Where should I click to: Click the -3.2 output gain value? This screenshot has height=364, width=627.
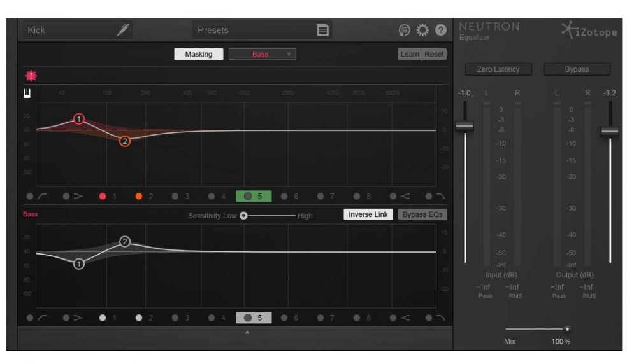609,93
